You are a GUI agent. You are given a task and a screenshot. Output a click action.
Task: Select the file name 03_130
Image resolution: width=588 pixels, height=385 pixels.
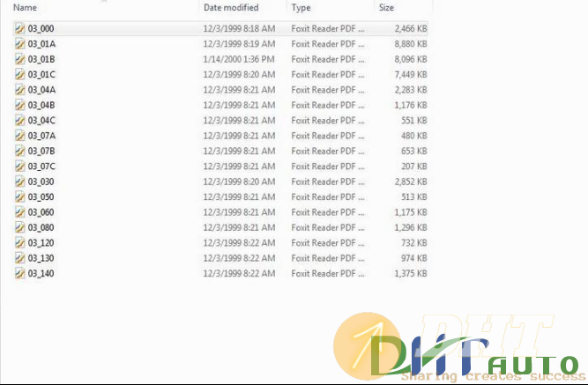(x=41, y=258)
